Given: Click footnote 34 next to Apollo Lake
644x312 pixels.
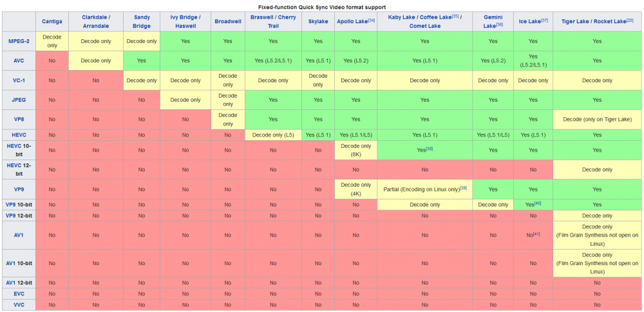Looking at the screenshot, I should (372, 20).
